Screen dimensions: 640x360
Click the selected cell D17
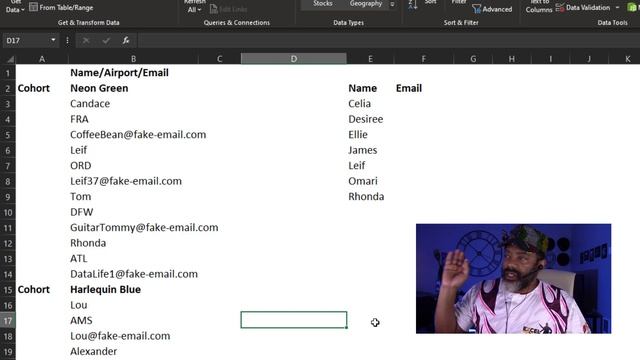[x=294, y=320]
